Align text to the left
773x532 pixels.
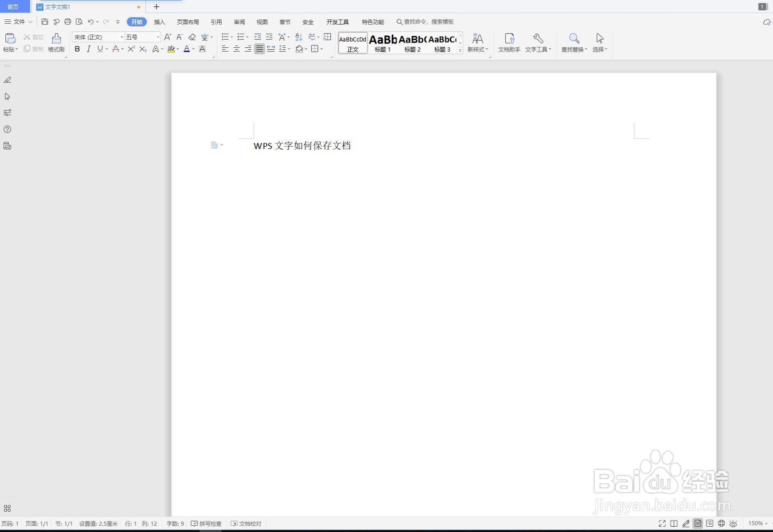(x=225, y=49)
